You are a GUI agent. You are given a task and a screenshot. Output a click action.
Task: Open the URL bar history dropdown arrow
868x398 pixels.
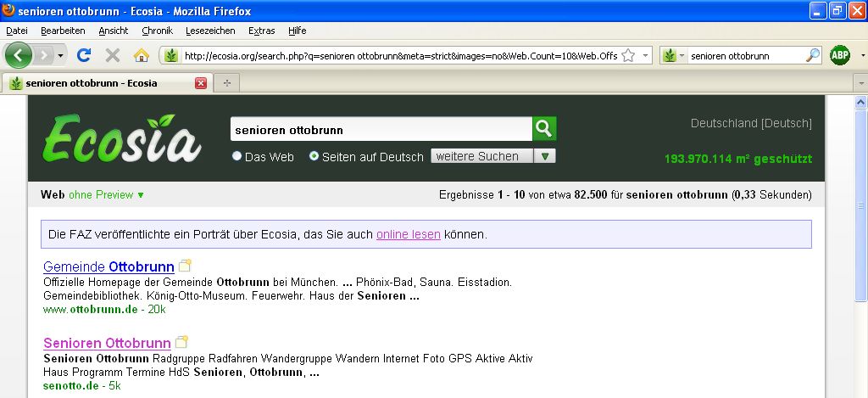tap(645, 55)
